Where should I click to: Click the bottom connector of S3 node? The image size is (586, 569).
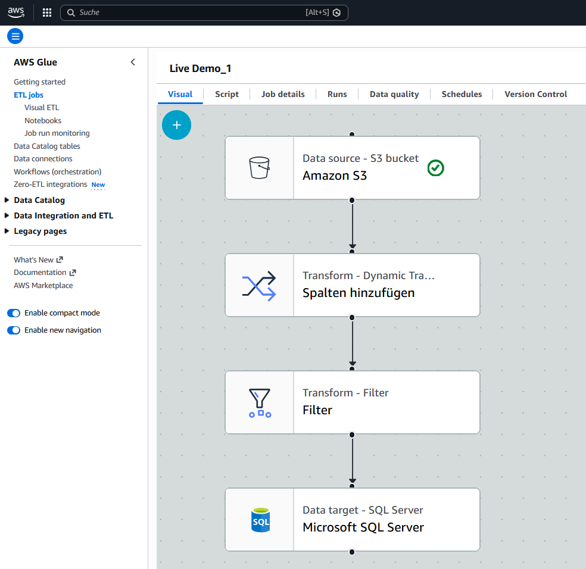352,200
